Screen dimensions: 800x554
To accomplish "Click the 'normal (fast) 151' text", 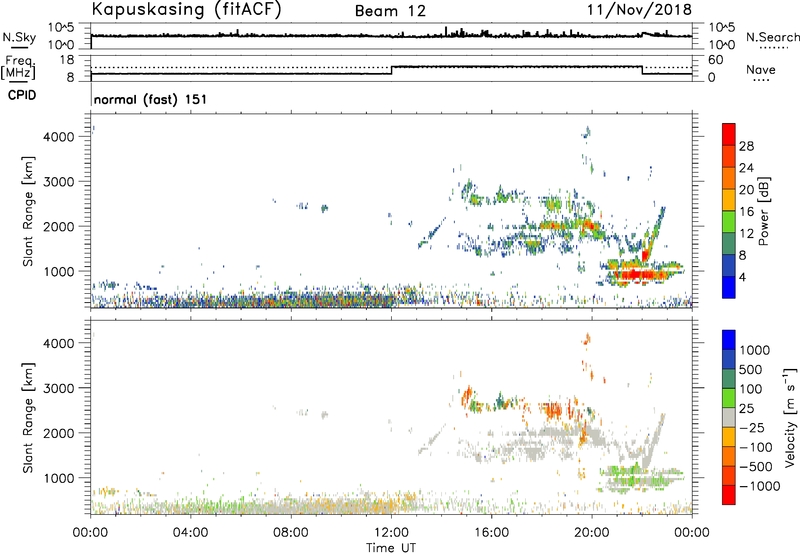I will click(151, 99).
